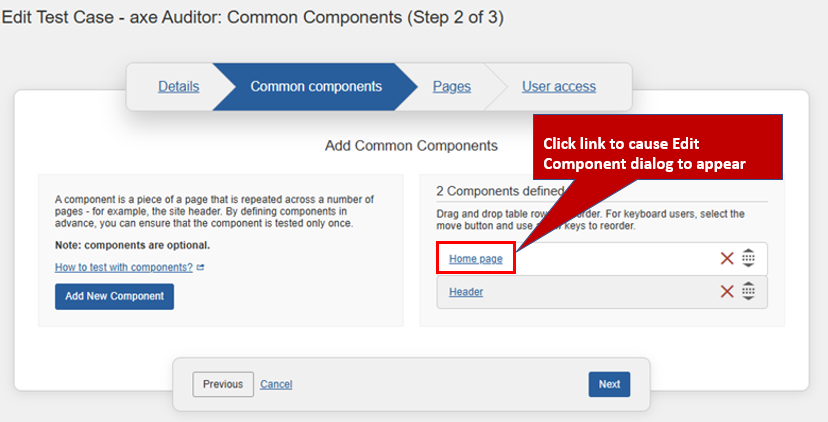
Task: Click the Cancel link
Action: pos(276,384)
